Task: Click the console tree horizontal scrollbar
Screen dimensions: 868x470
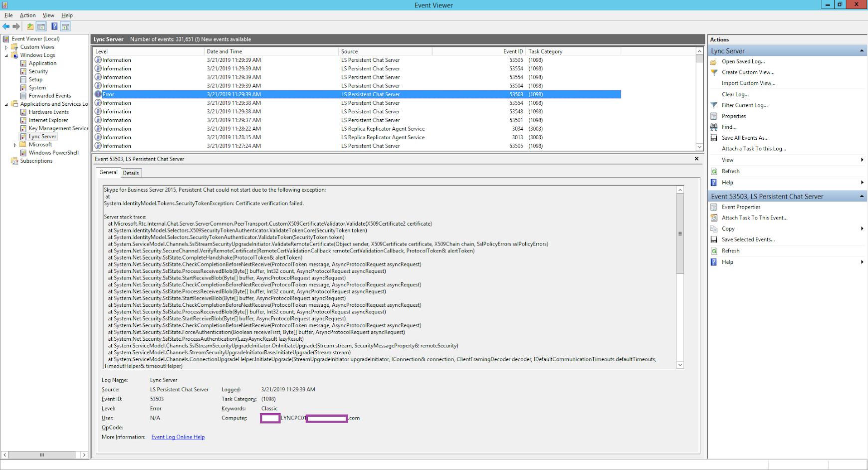Action: click(44, 455)
